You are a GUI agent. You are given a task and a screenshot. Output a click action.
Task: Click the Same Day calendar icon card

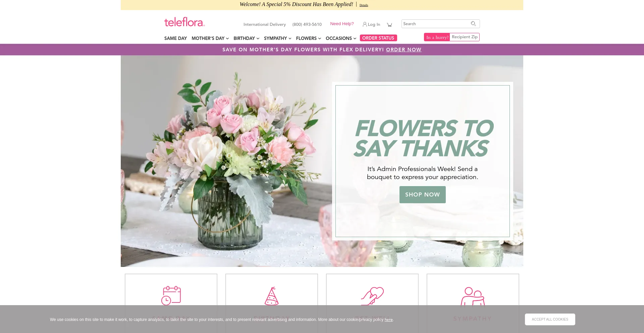(171, 296)
